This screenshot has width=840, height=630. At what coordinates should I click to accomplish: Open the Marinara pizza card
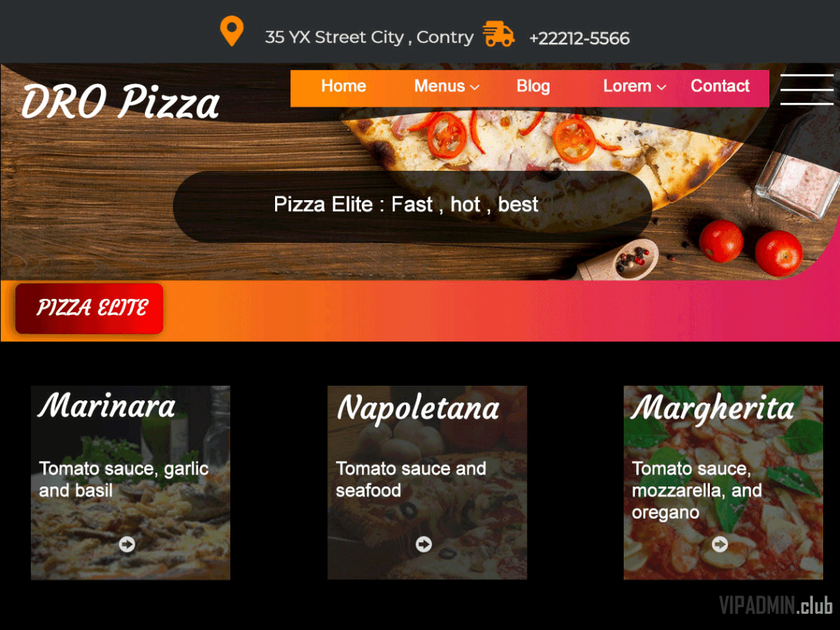click(x=130, y=483)
